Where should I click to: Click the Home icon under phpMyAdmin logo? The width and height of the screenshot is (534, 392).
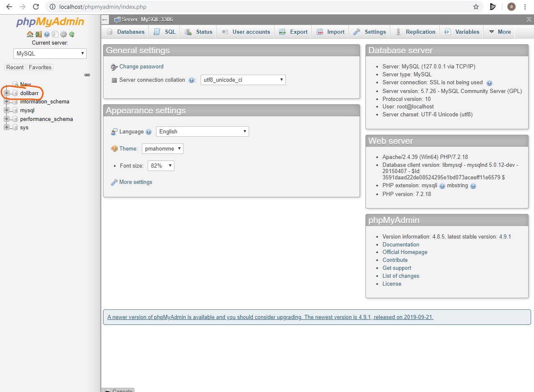point(30,34)
